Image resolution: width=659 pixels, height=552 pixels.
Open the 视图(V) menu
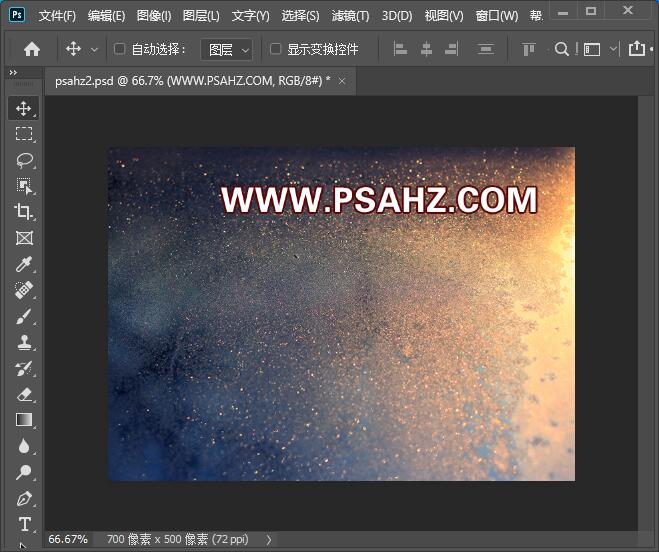tap(444, 16)
